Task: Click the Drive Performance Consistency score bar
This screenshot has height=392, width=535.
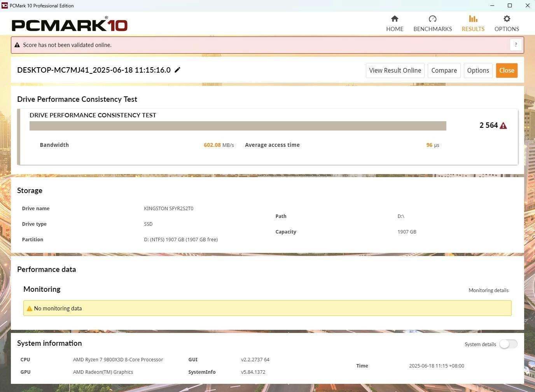Action: (238, 126)
